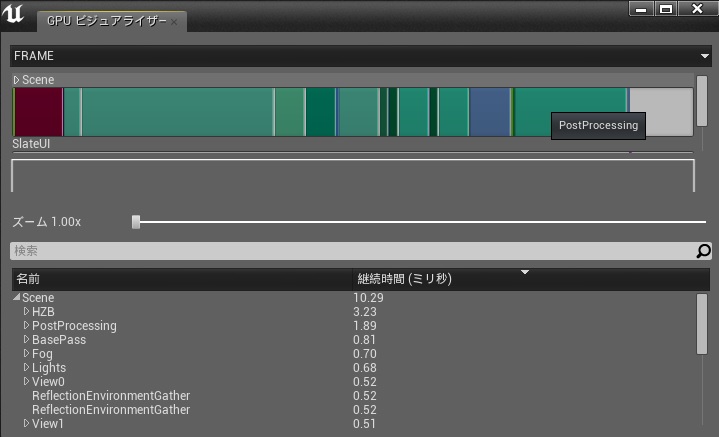The image size is (719, 437).
Task: Select the HZB row label
Action: click(x=43, y=312)
